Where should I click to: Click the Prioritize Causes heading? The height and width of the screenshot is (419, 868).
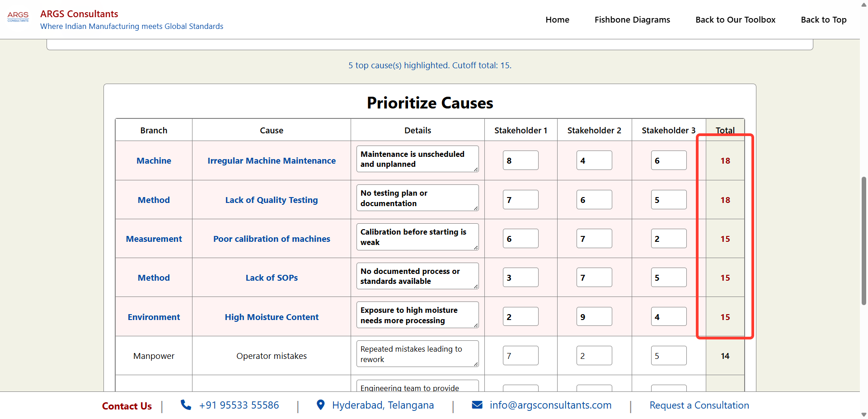[430, 103]
